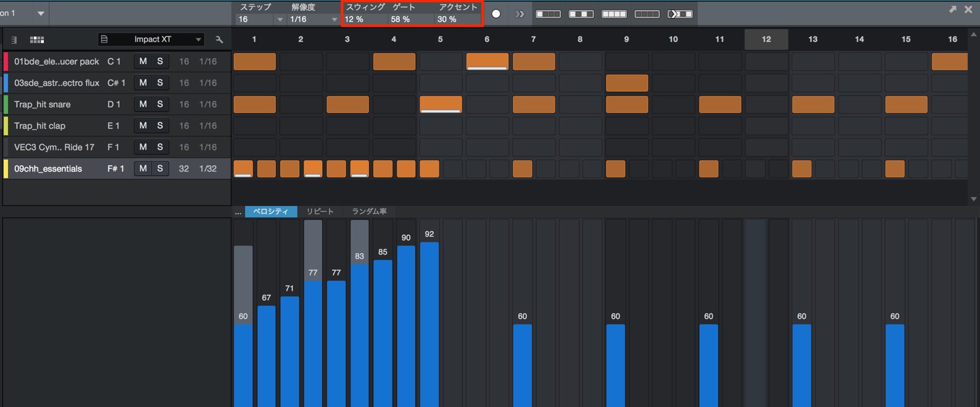Click the double-chevron auto-advance icon
The width and height of the screenshot is (980, 407).
(x=520, y=14)
